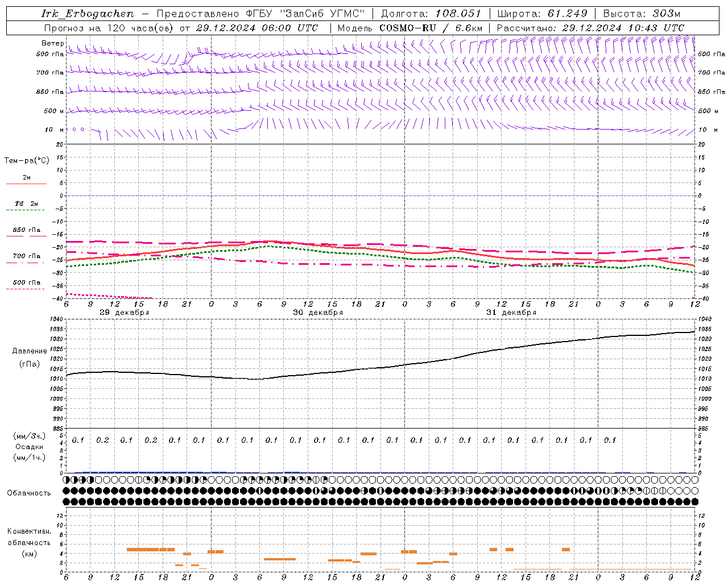The width and height of the screenshot is (728, 582).
Task: Click the "Давление" pressure panel label
Action: coord(30,351)
